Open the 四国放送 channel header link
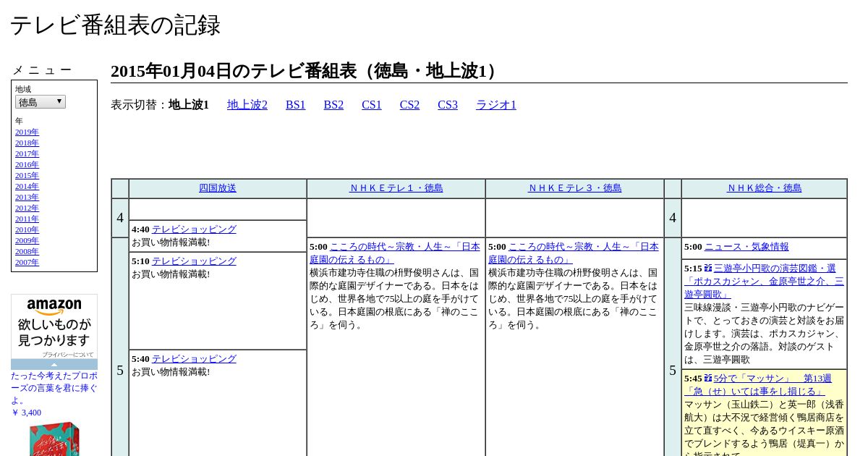 click(x=218, y=188)
